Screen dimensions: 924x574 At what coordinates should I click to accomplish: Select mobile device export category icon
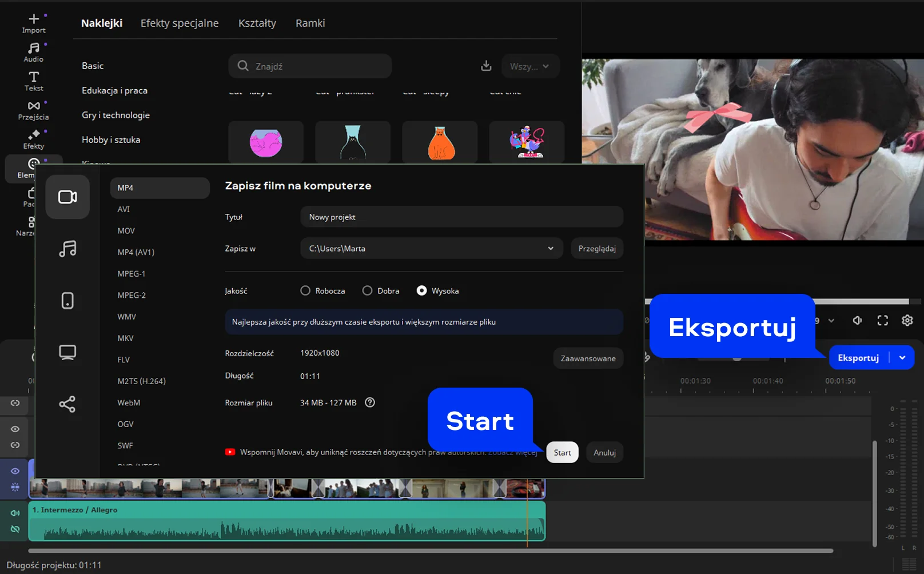[67, 300]
